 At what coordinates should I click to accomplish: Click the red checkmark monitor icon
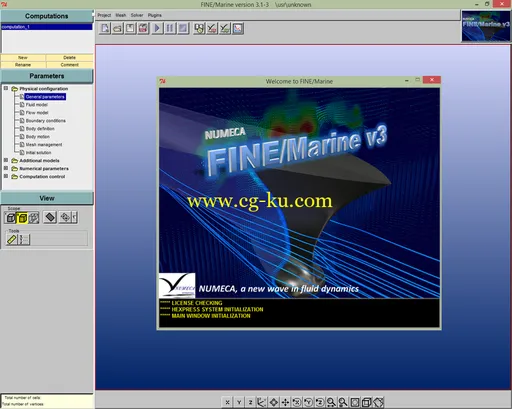coord(212,28)
